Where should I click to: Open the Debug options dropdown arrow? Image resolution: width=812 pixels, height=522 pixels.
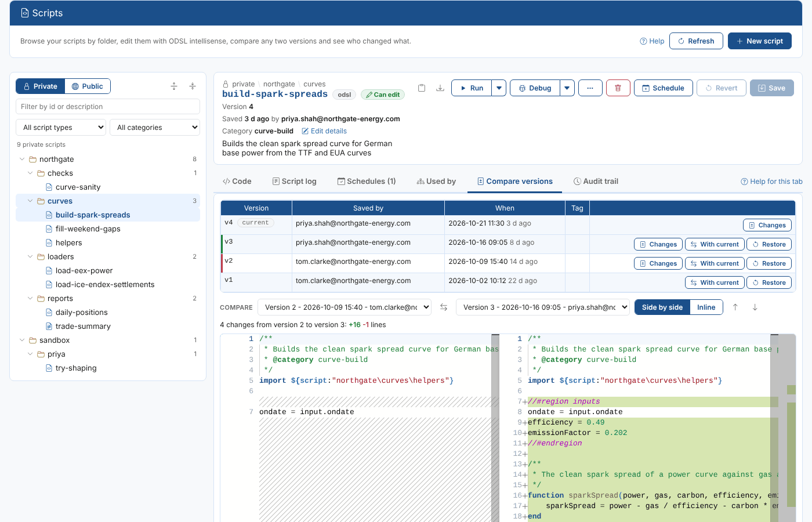[567, 88]
